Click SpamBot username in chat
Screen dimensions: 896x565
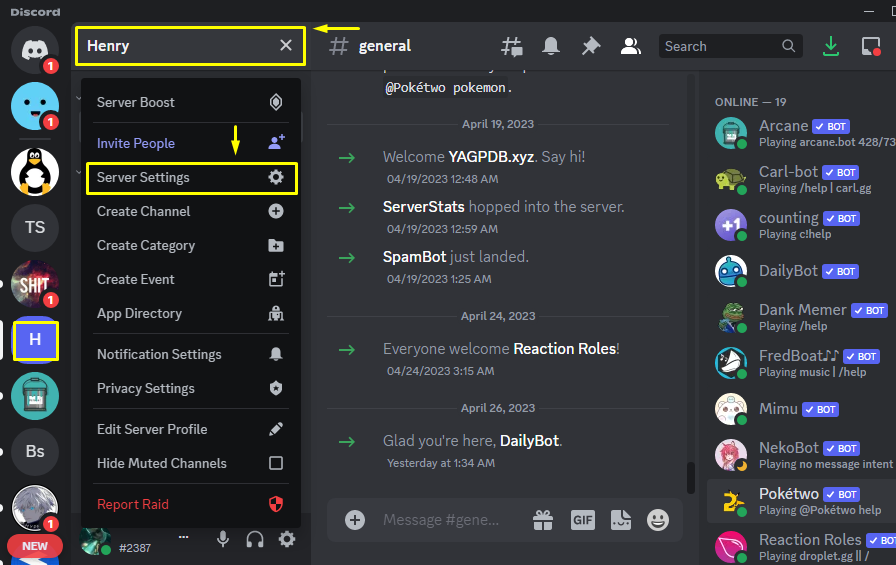point(414,257)
